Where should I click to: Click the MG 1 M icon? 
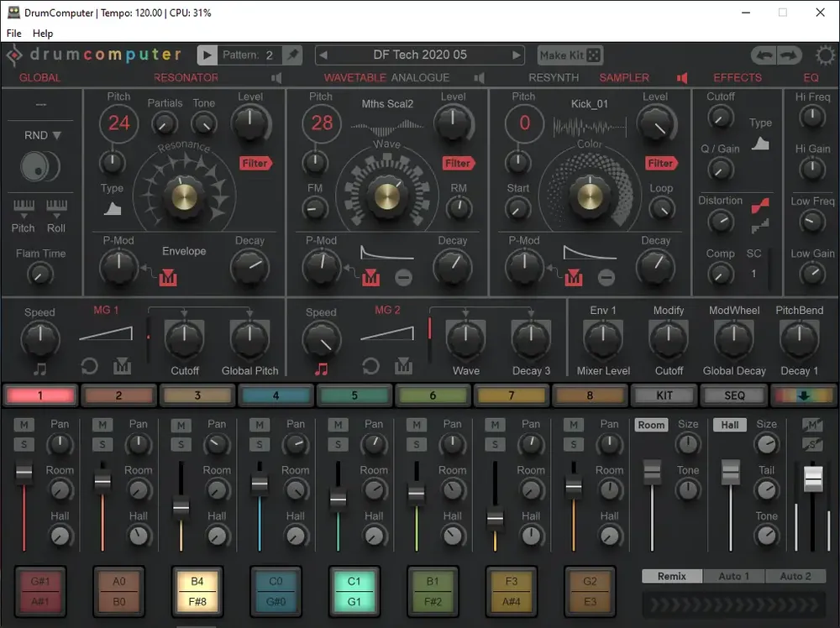click(x=122, y=366)
